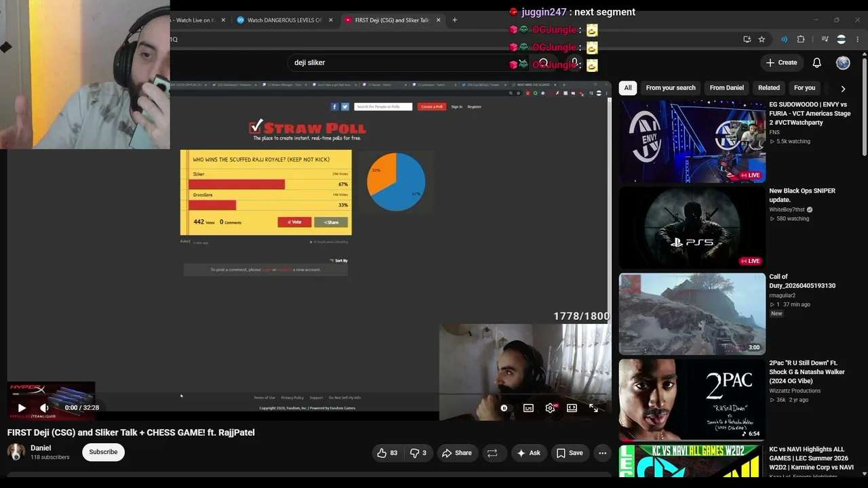The image size is (868, 488).
Task: Open the browser media controls icon
Action: 825,39
